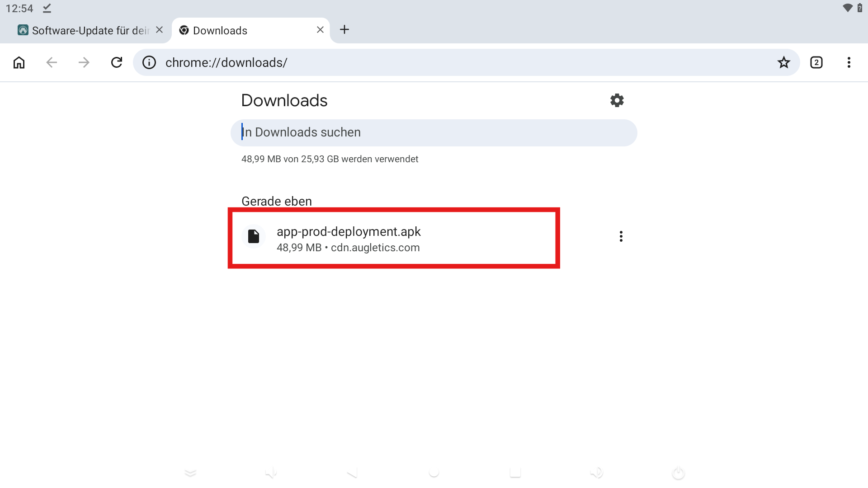This screenshot has width=868, height=488.
Task: Click the chrome://downloads/ address bar
Action: (466, 62)
